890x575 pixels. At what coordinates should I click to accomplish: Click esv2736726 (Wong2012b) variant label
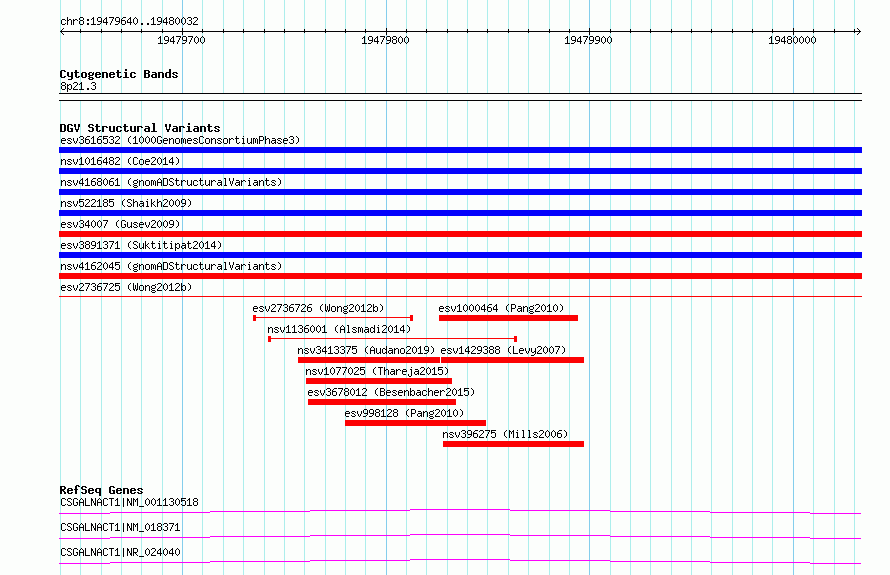coord(318,308)
